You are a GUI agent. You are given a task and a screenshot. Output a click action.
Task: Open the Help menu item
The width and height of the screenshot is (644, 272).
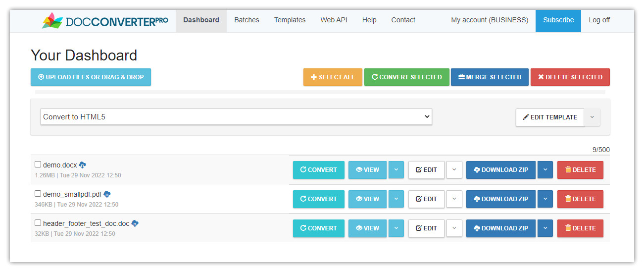[x=369, y=20]
